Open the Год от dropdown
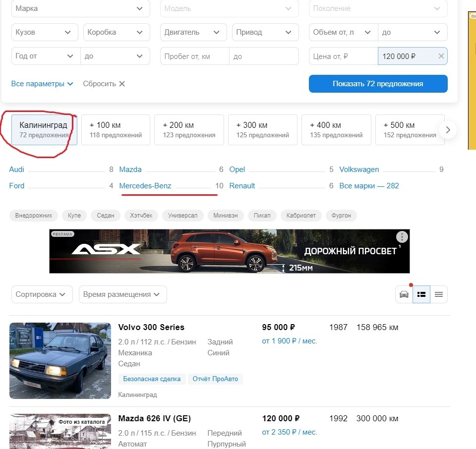The width and height of the screenshot is (476, 449). click(46, 56)
